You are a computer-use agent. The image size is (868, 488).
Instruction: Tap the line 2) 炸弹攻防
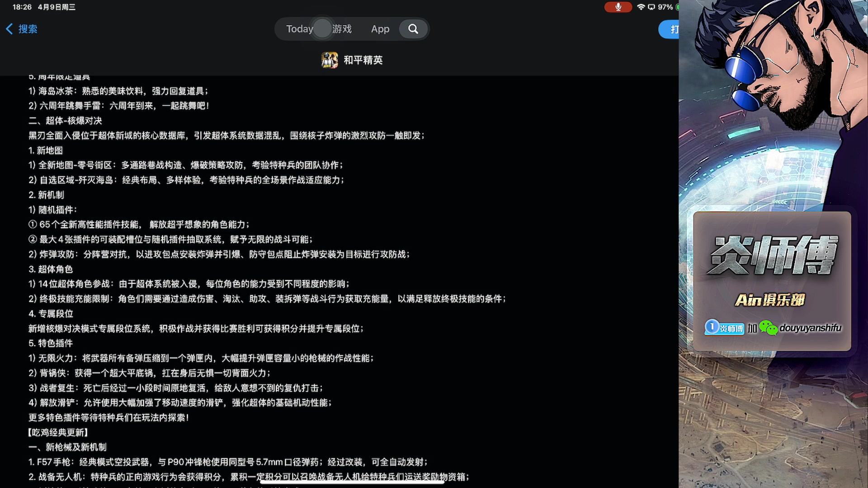point(219,254)
